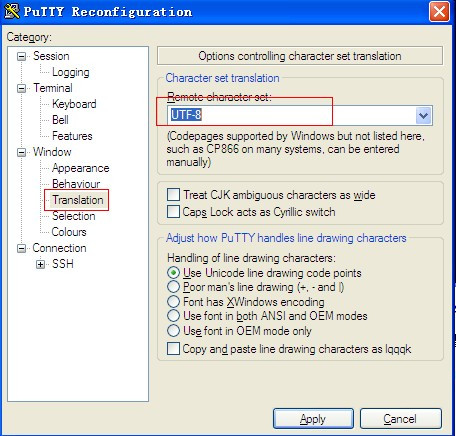Click the Cancel button
The image size is (456, 436).
(x=401, y=419)
